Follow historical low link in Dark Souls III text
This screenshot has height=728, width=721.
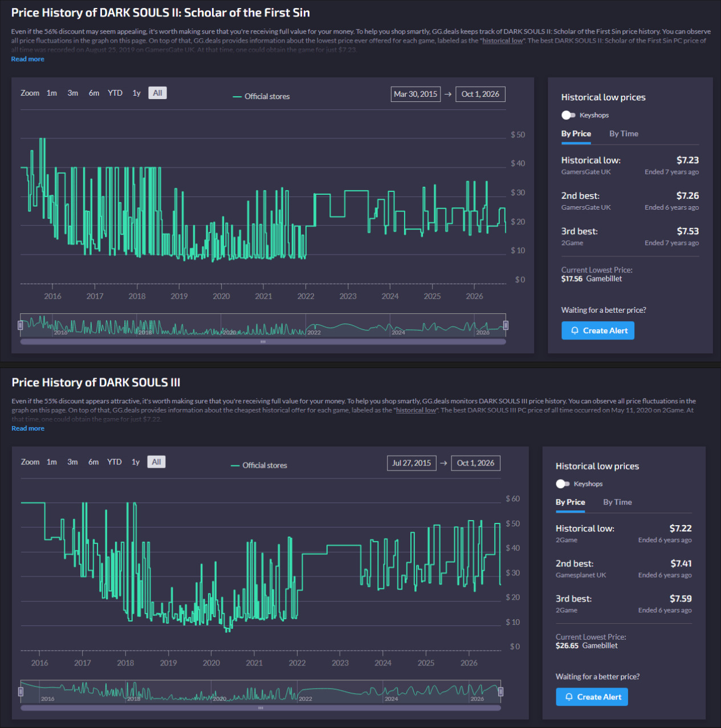click(417, 410)
